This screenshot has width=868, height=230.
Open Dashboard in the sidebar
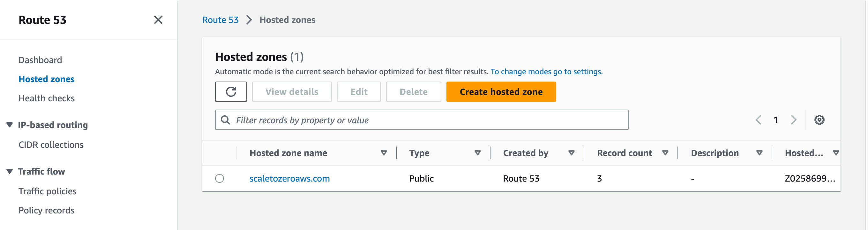(40, 60)
